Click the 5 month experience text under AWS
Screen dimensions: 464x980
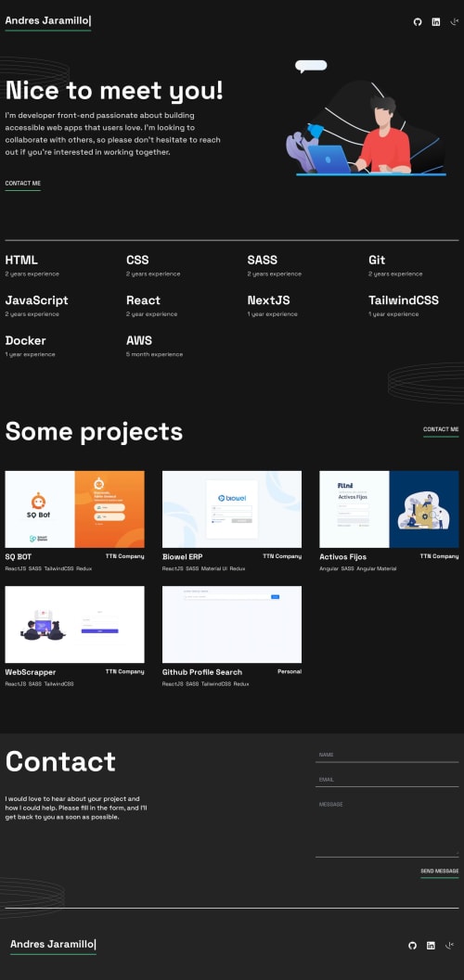(154, 354)
